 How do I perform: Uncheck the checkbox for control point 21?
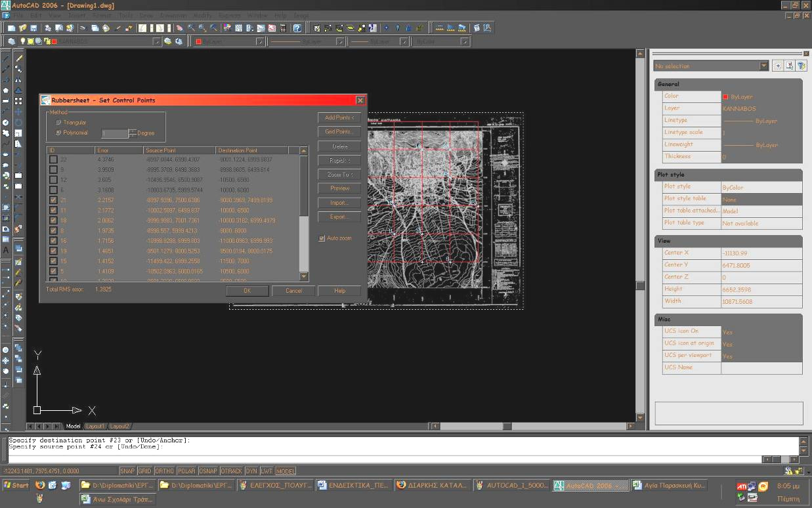click(53, 200)
